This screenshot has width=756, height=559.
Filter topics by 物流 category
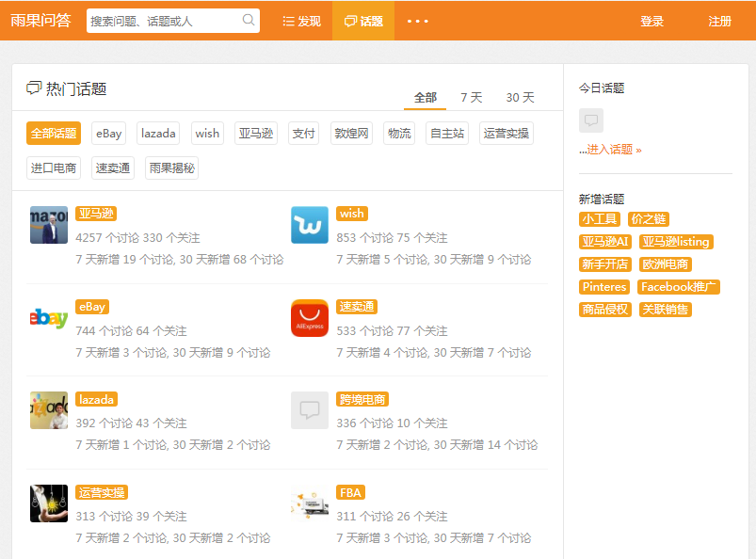pyautogui.click(x=399, y=134)
